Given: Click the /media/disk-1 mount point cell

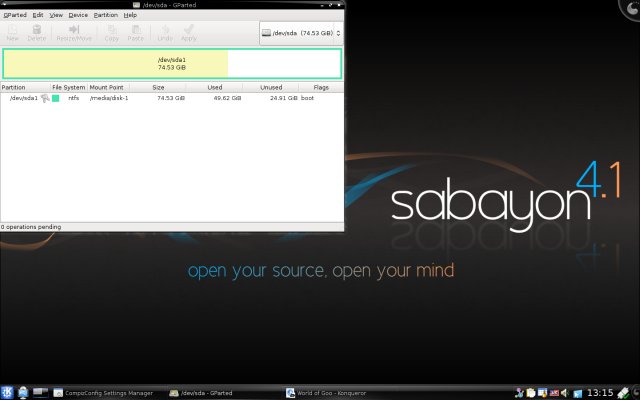Looking at the screenshot, I should coord(109,98).
